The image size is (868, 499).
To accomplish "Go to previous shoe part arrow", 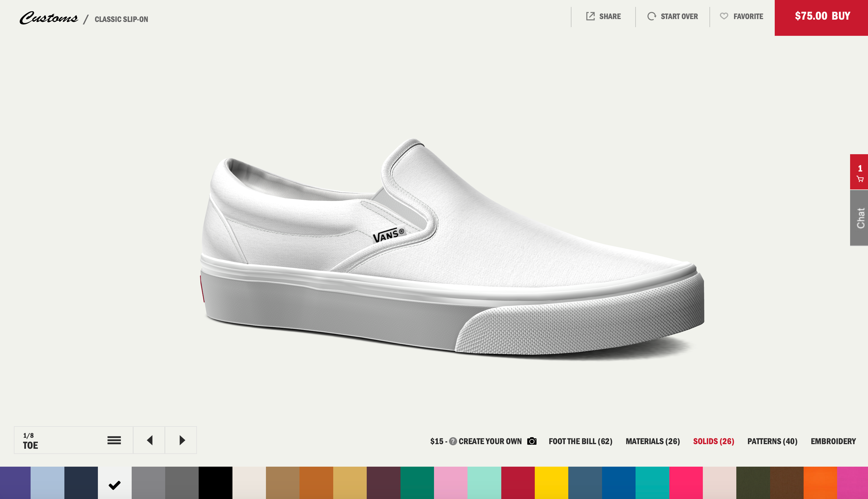I will pos(149,440).
